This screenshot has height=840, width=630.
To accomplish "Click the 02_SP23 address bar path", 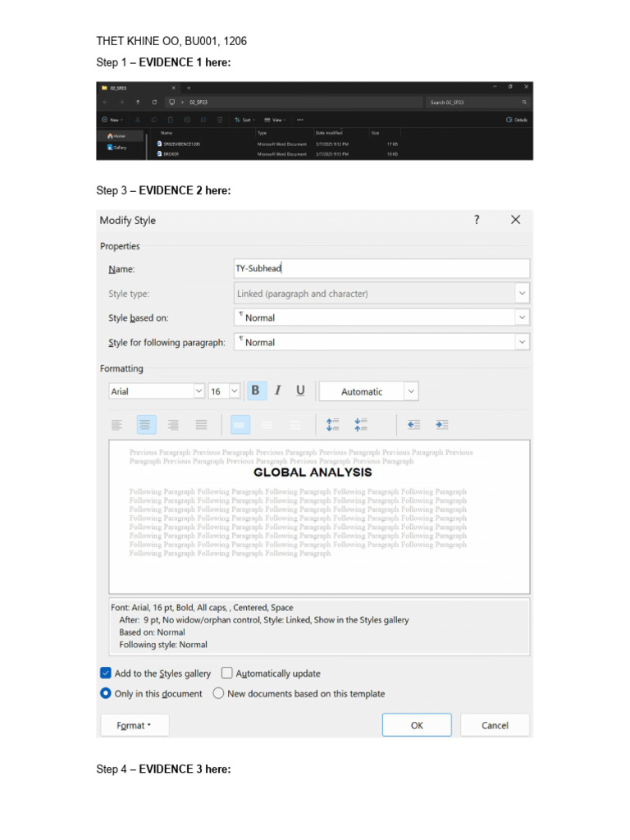I will [x=199, y=102].
